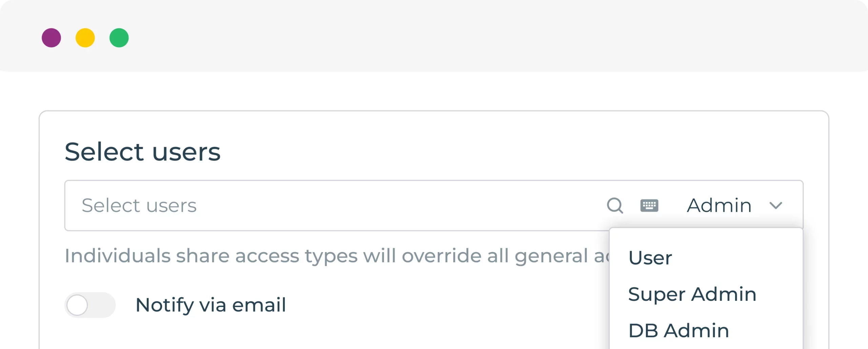Select Super Admin from the dropdown list

692,294
